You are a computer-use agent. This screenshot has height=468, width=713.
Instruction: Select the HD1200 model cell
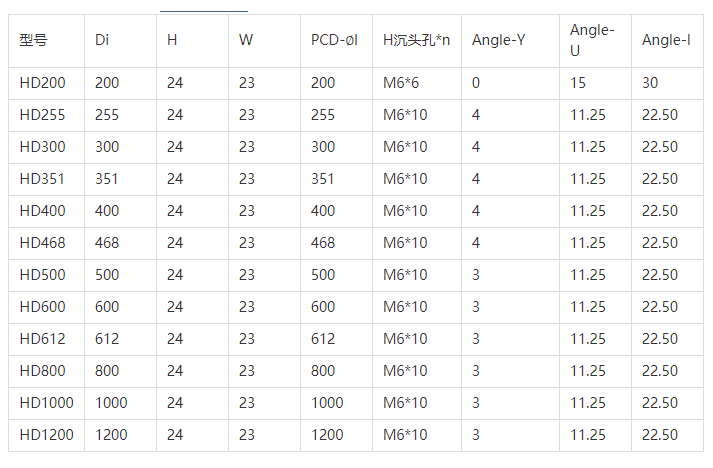point(46,435)
